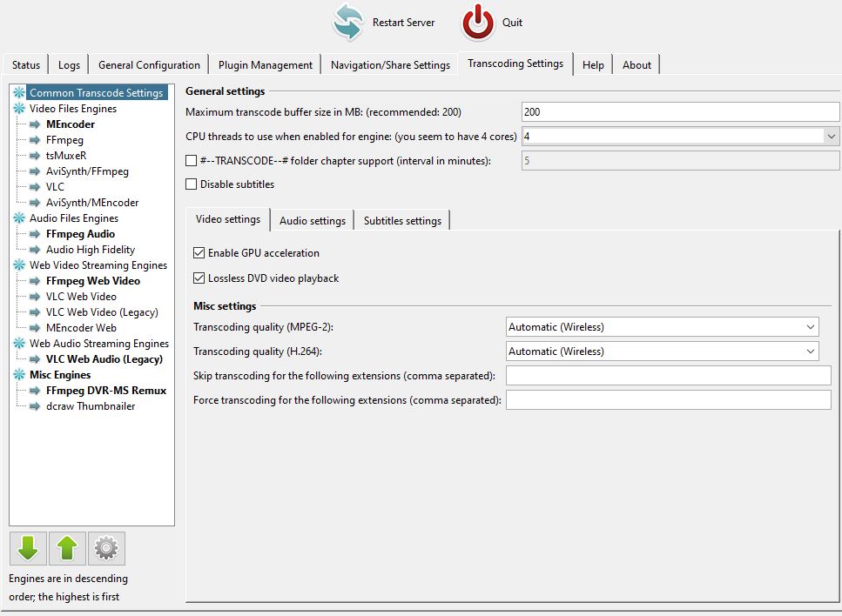This screenshot has width=842, height=616.
Task: Select FFmpeg DVR-MS Remux engine entry
Action: coord(106,391)
